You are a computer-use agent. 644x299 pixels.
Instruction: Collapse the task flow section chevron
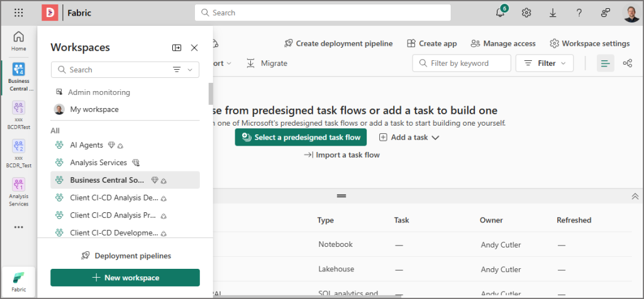[635, 197]
